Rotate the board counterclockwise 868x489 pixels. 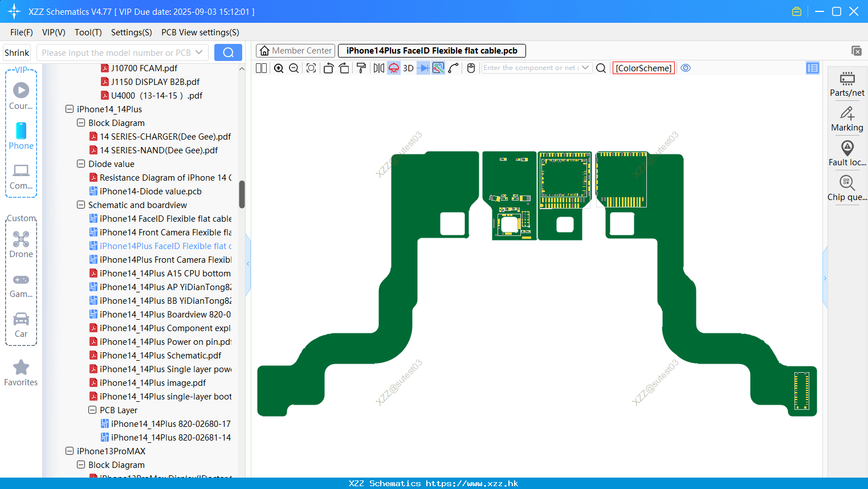point(328,68)
